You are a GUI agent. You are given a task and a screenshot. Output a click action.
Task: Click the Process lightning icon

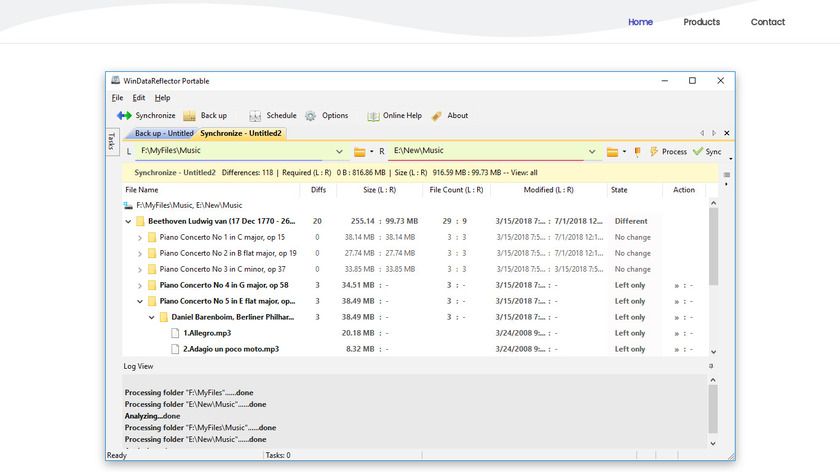pos(654,152)
